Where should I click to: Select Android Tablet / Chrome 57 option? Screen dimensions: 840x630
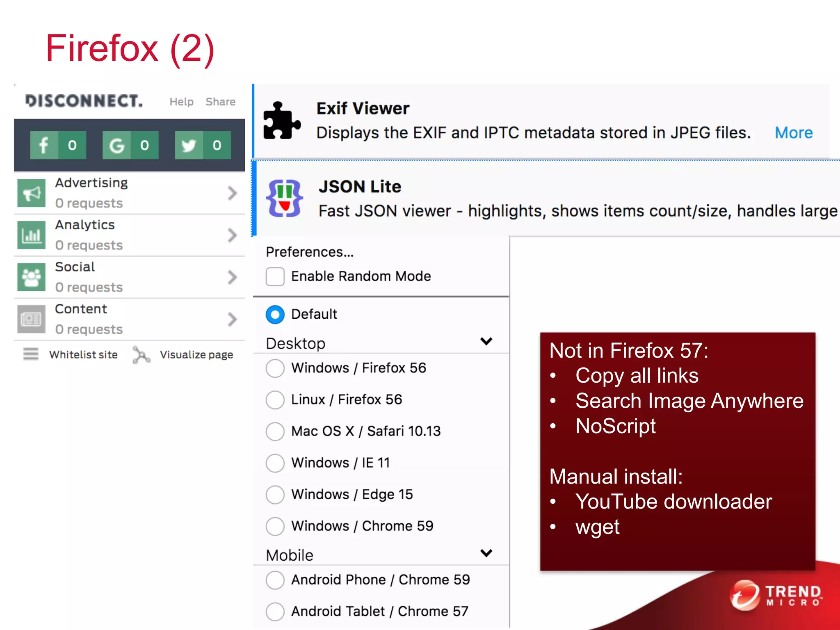[275, 612]
